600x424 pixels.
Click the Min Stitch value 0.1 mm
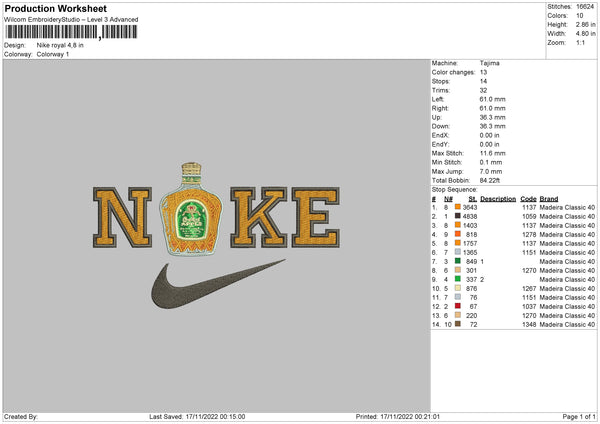pyautogui.click(x=491, y=162)
